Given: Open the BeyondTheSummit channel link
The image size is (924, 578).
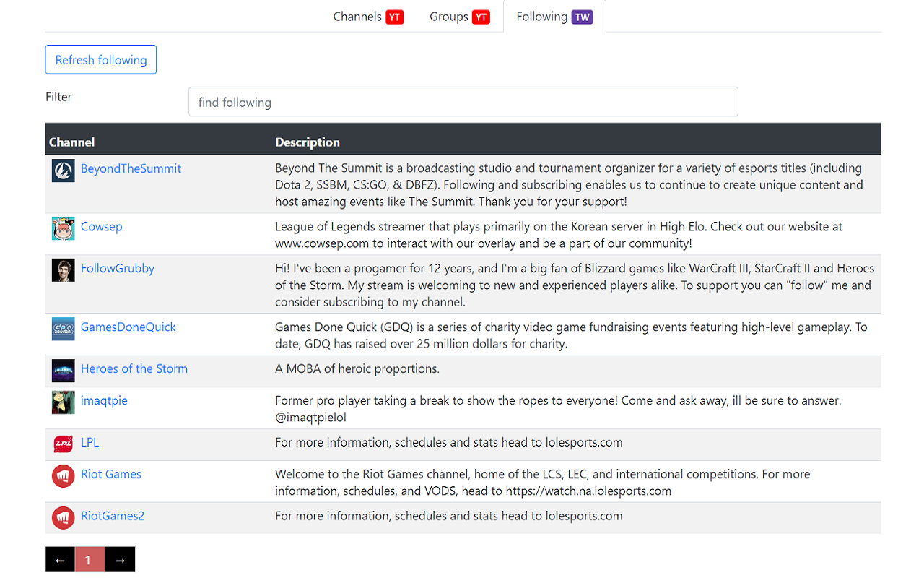Looking at the screenshot, I should pyautogui.click(x=131, y=168).
